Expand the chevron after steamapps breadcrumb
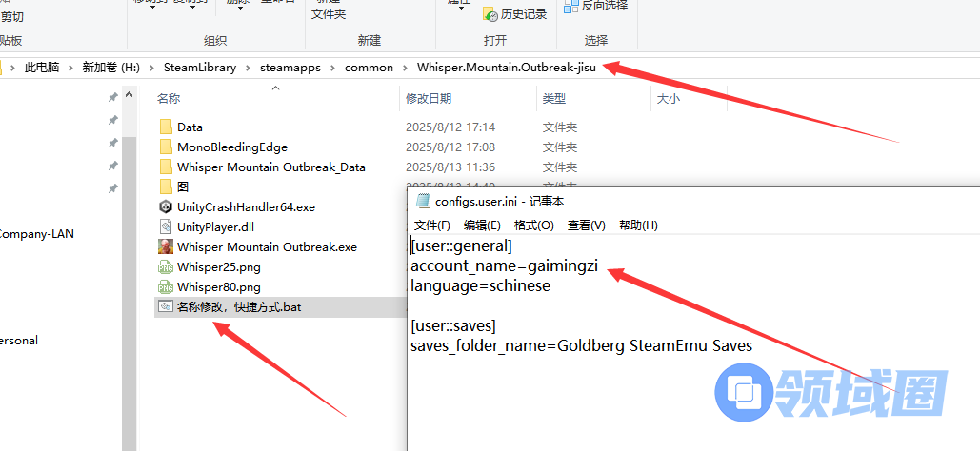980x451 pixels. (x=333, y=68)
